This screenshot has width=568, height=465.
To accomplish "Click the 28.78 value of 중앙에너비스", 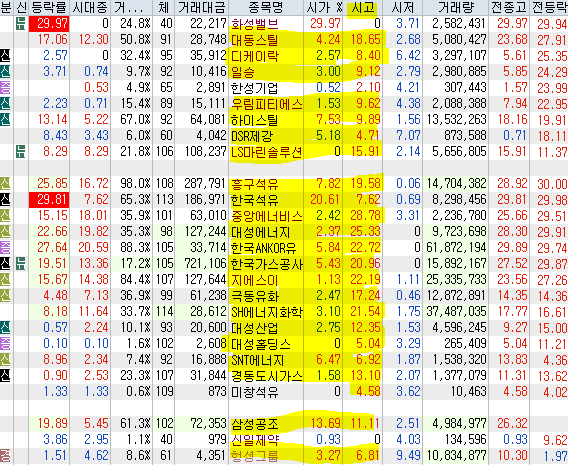I will pos(366,215).
